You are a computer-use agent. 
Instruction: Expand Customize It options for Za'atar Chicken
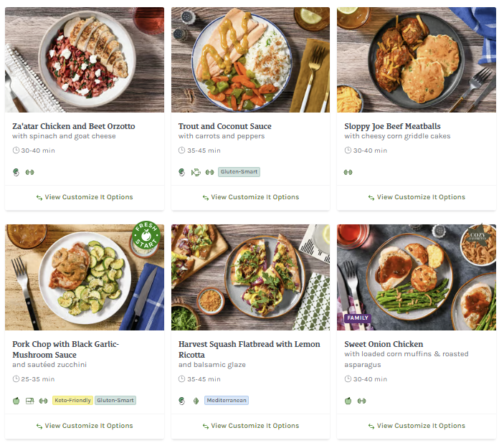(85, 197)
